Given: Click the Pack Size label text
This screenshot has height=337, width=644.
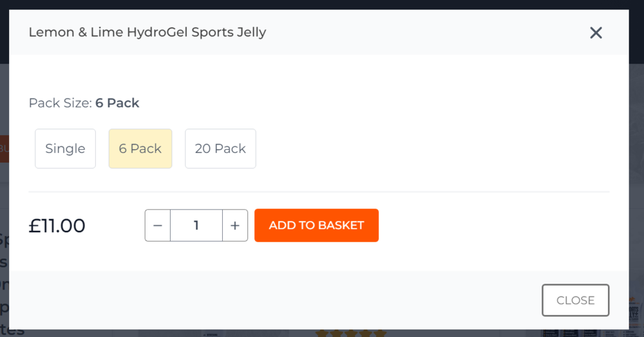Looking at the screenshot, I should coord(61,103).
